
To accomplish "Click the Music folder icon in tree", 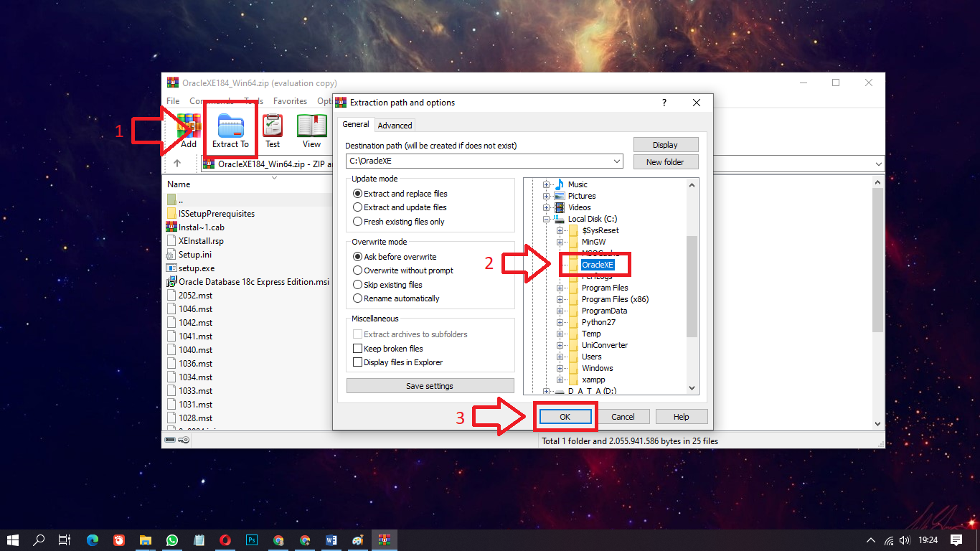I will coord(560,184).
